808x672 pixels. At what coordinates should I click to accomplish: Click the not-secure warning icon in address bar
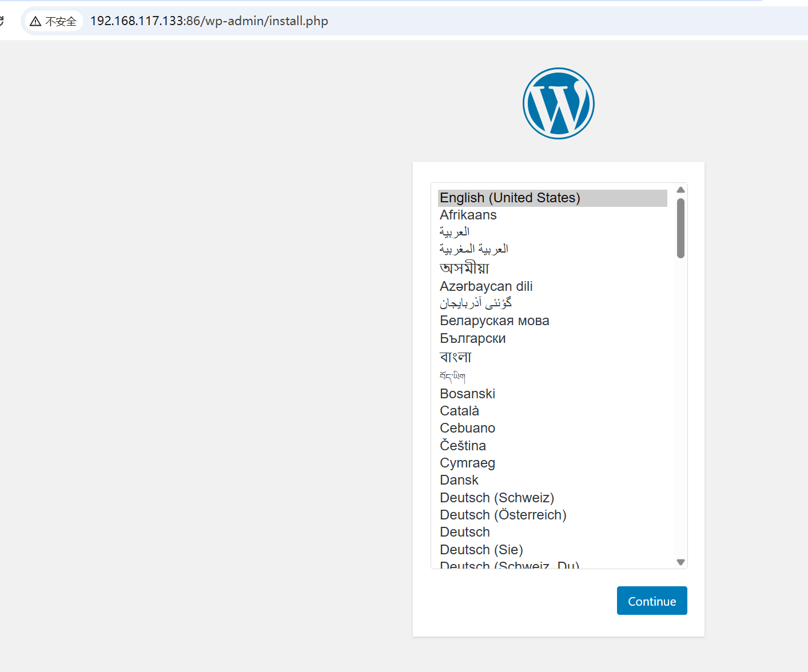pyautogui.click(x=35, y=21)
